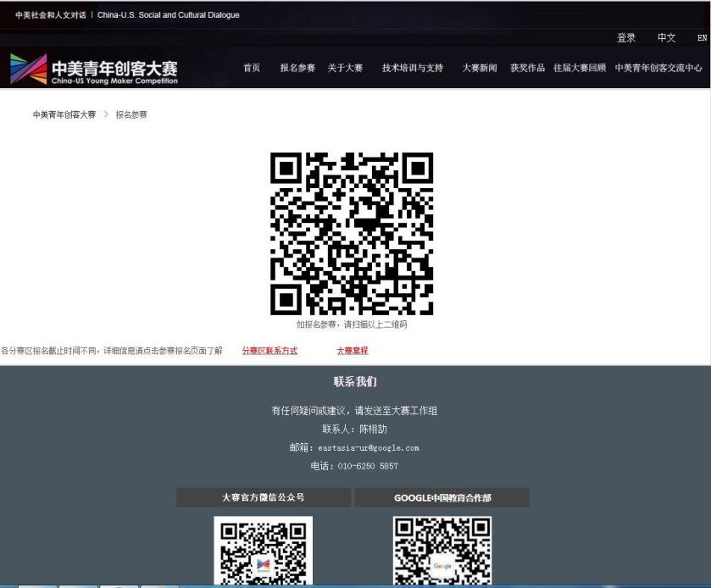Click the Google China education QR code

tap(442, 551)
